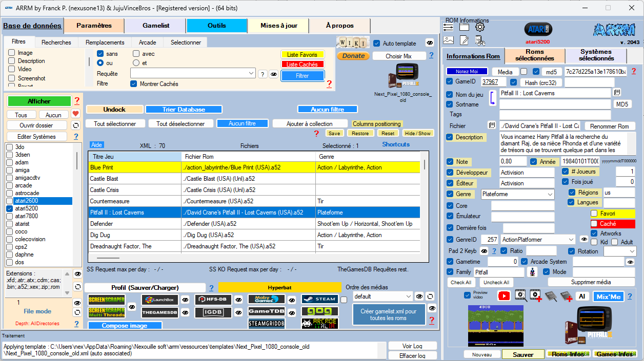644x361 pixels.
Task: Click the ScreenScraper scraper logo
Action: [x=106, y=300]
